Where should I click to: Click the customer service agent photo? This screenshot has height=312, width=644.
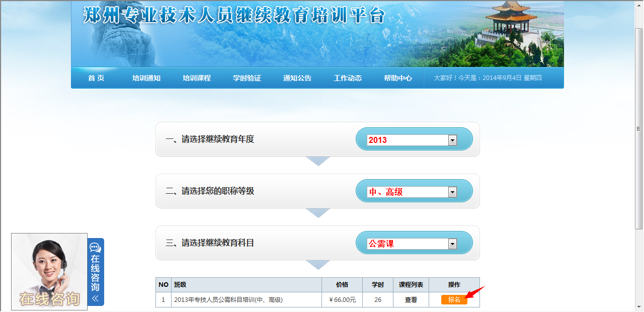point(49,272)
